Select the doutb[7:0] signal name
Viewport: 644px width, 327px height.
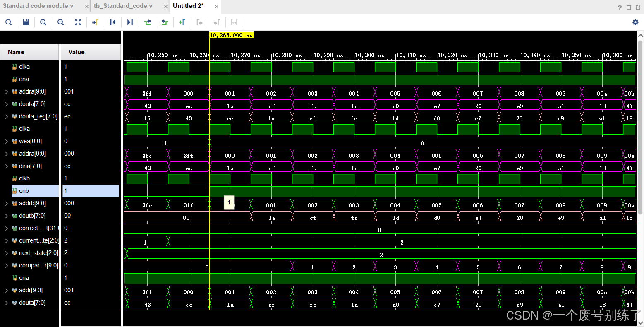[x=32, y=216]
